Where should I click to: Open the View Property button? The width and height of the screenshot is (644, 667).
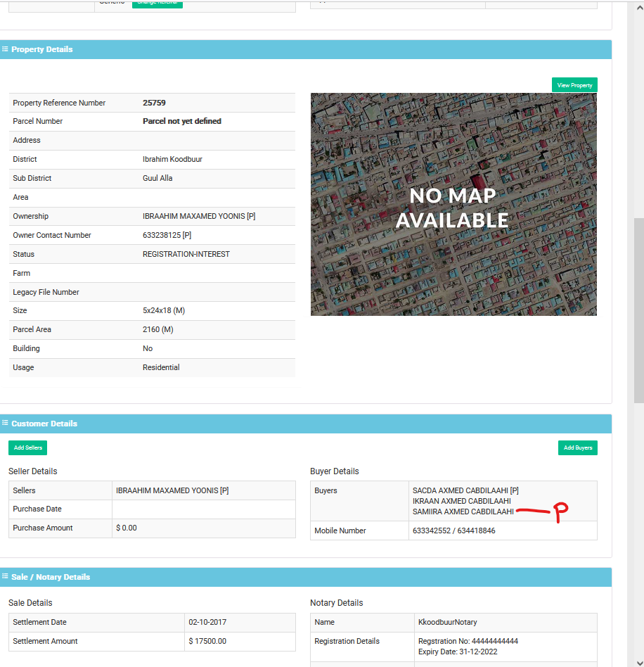tap(574, 85)
